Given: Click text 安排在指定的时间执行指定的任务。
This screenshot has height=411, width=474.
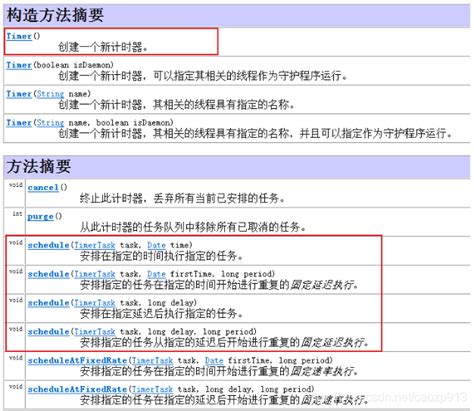Looking at the screenshot, I should 161,256.
